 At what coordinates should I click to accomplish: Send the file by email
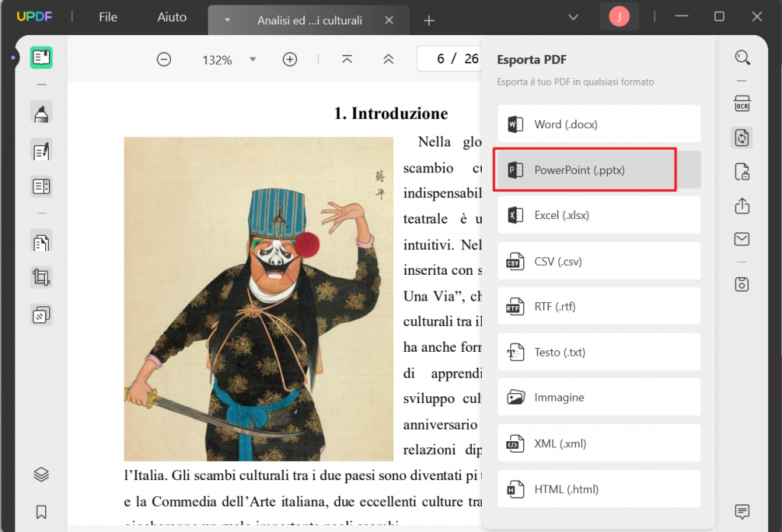coord(742,240)
